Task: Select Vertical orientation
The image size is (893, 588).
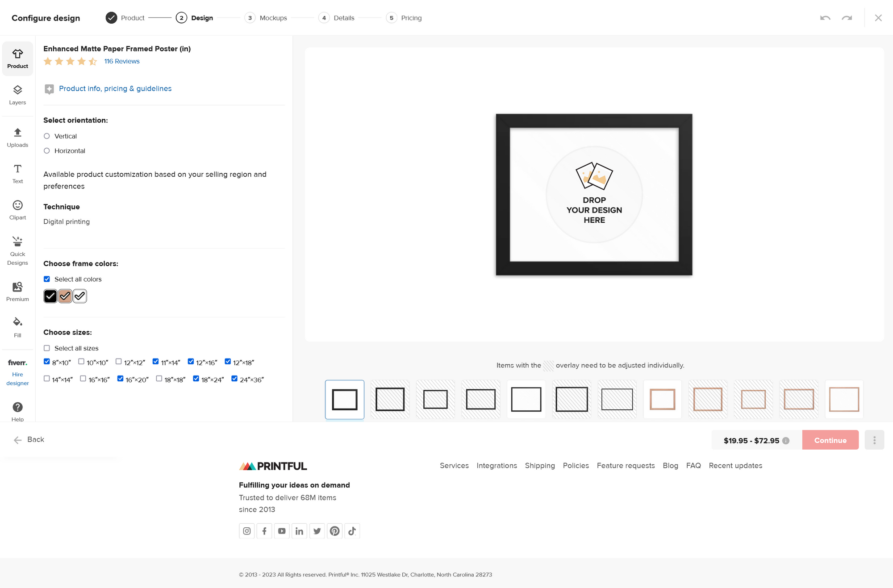Action: [x=46, y=136]
